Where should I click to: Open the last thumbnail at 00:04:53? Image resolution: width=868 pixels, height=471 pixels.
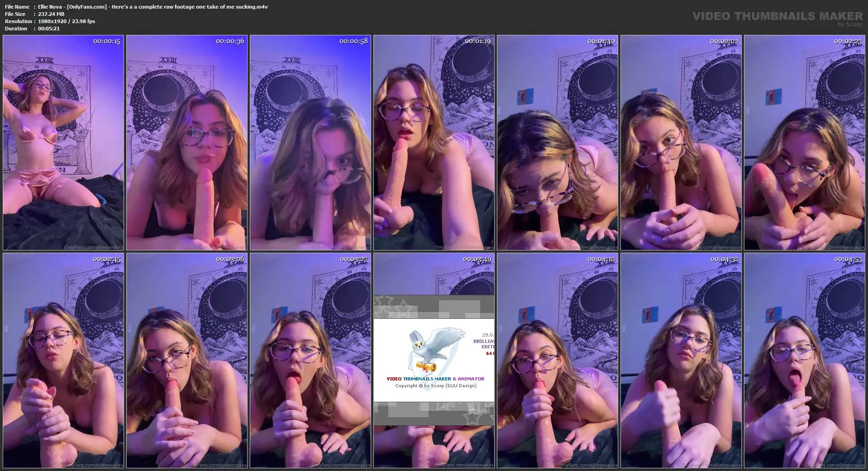pos(805,360)
